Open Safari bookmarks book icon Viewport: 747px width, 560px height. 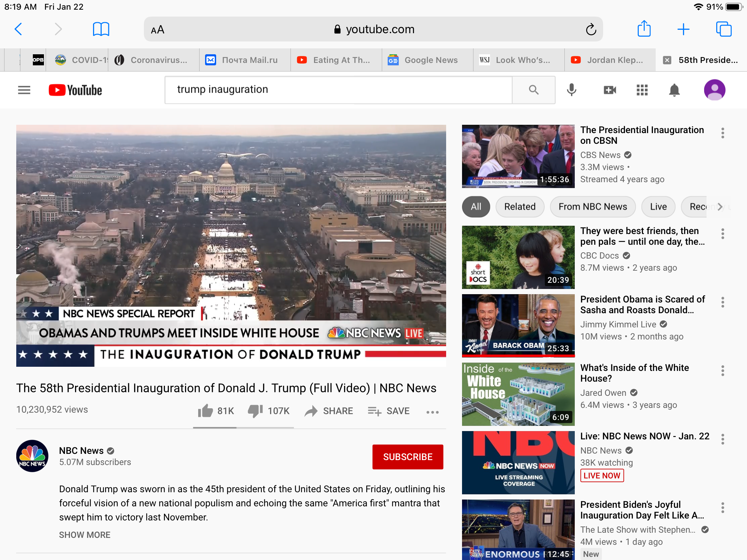(x=101, y=29)
